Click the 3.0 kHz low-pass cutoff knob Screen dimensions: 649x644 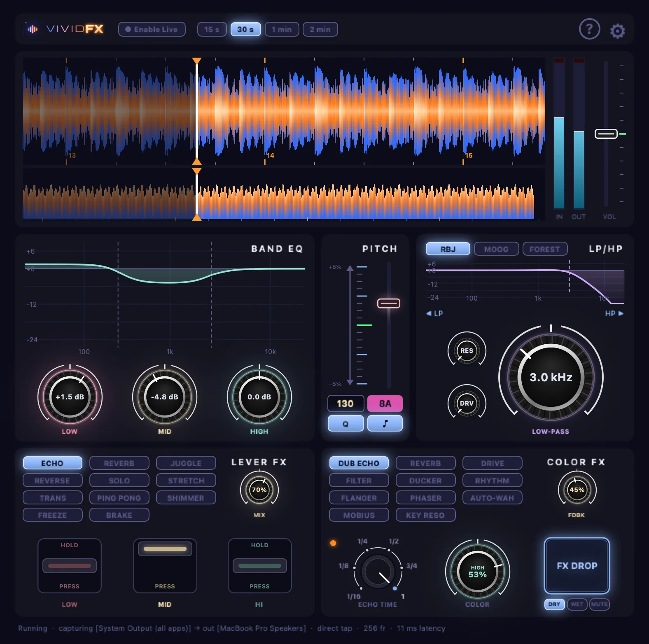point(551,377)
